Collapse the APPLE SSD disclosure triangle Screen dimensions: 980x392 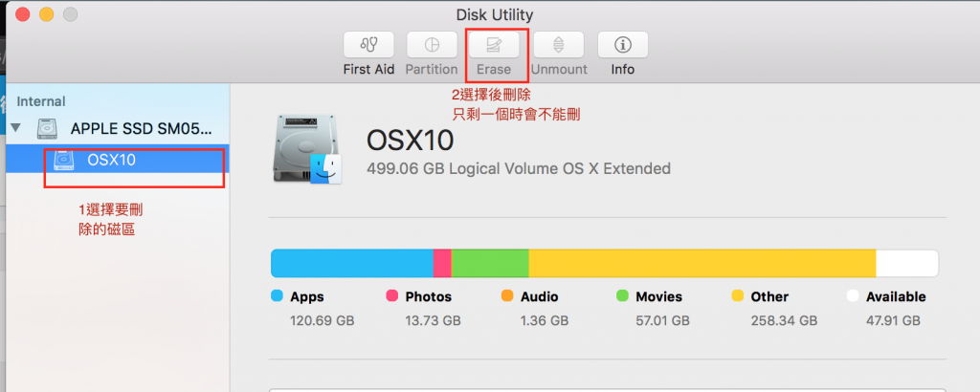[15, 127]
